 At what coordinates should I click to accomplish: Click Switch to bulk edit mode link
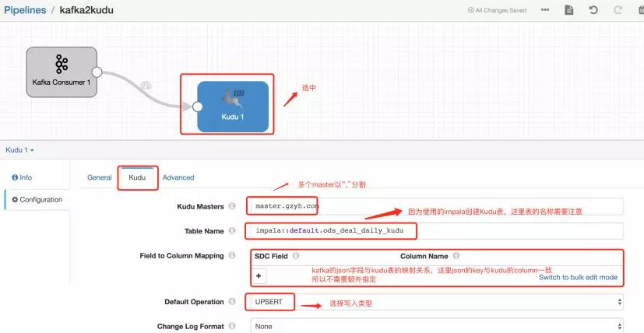pos(578,277)
